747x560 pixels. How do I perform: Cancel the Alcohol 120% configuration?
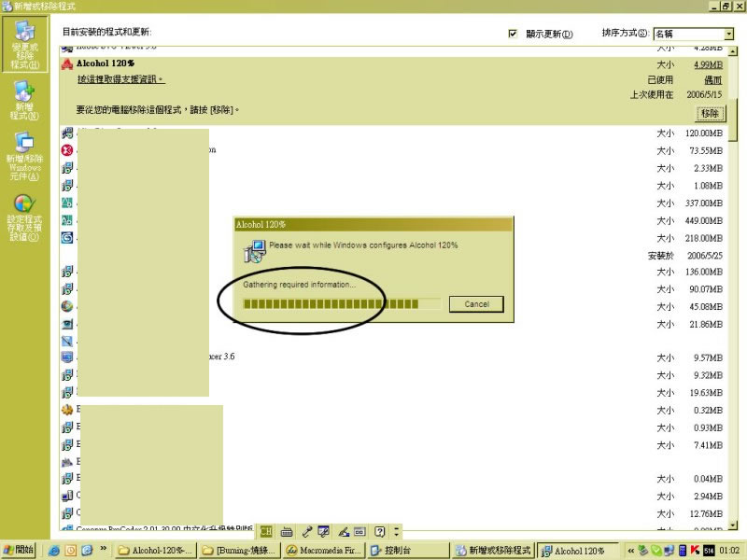pos(476,304)
